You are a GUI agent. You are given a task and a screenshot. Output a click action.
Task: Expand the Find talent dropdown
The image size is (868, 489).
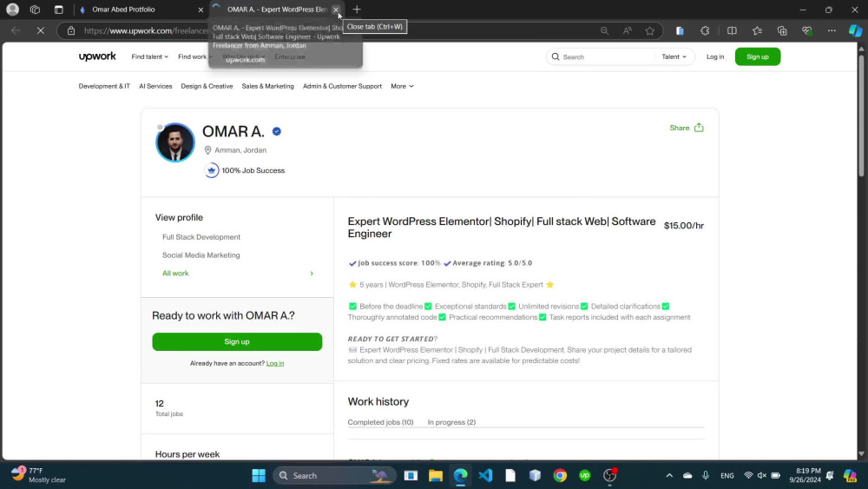tap(149, 56)
